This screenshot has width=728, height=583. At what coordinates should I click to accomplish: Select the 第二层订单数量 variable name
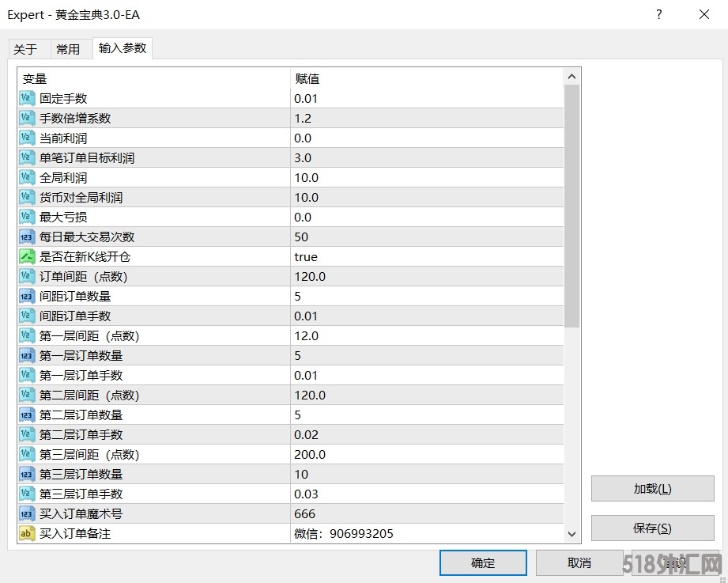coord(81,415)
